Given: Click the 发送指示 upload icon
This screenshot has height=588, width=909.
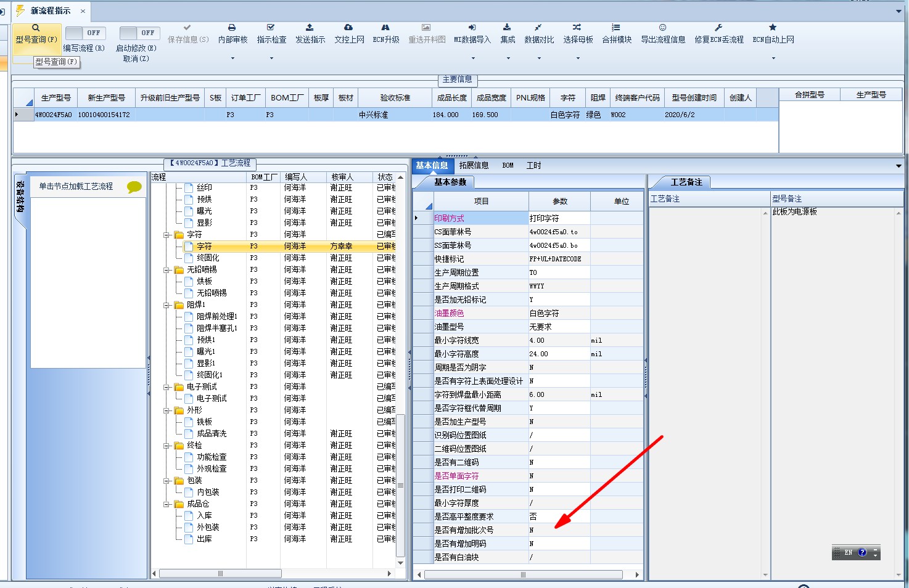Looking at the screenshot, I should [310, 28].
